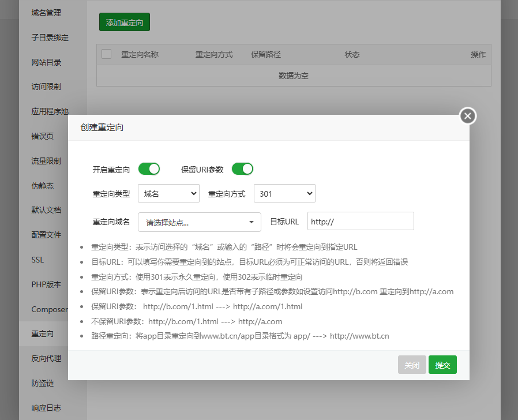The image size is (518, 420).
Task: Open the 域名管理 menu item
Action: click(46, 13)
